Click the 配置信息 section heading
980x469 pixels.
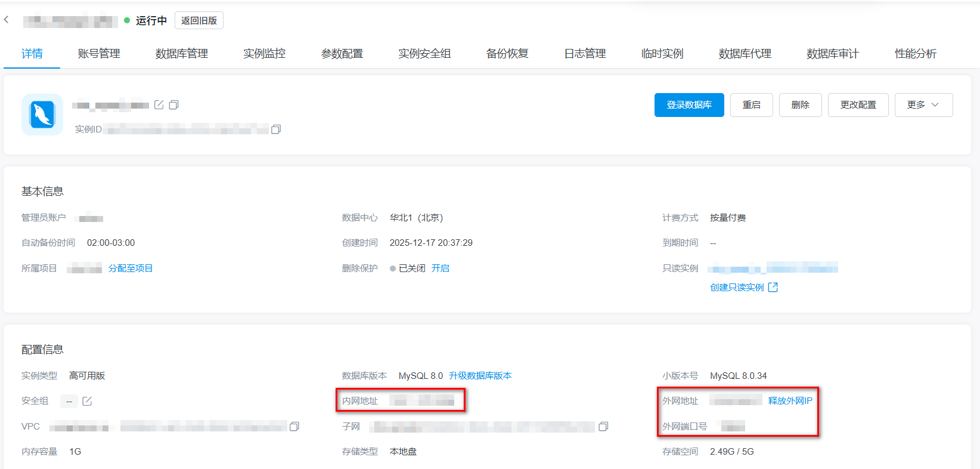[x=42, y=350]
